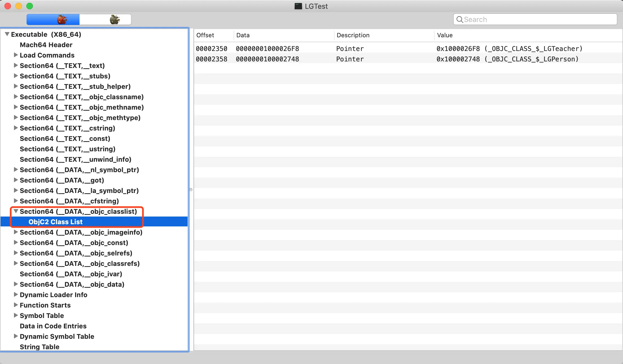The width and height of the screenshot is (623, 364).
Task: Expand Section64 (__TEXT,__objc_methname)
Action: [16, 107]
